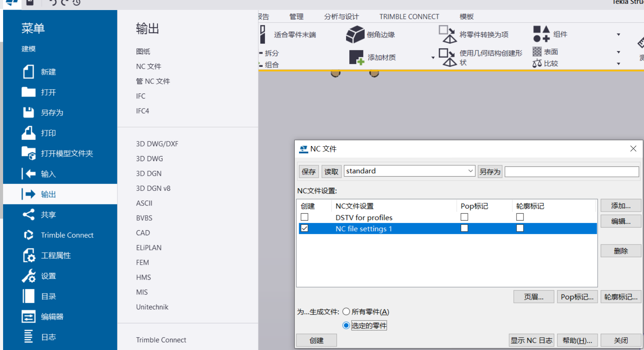
Task: Click the Chamfer Edge (倒角边缘) tool
Action: [x=370, y=35]
